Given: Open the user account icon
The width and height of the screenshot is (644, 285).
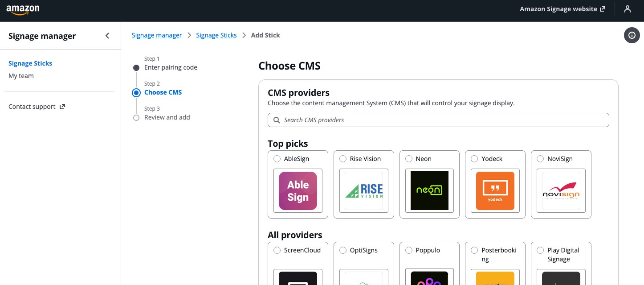Looking at the screenshot, I should coord(628,9).
